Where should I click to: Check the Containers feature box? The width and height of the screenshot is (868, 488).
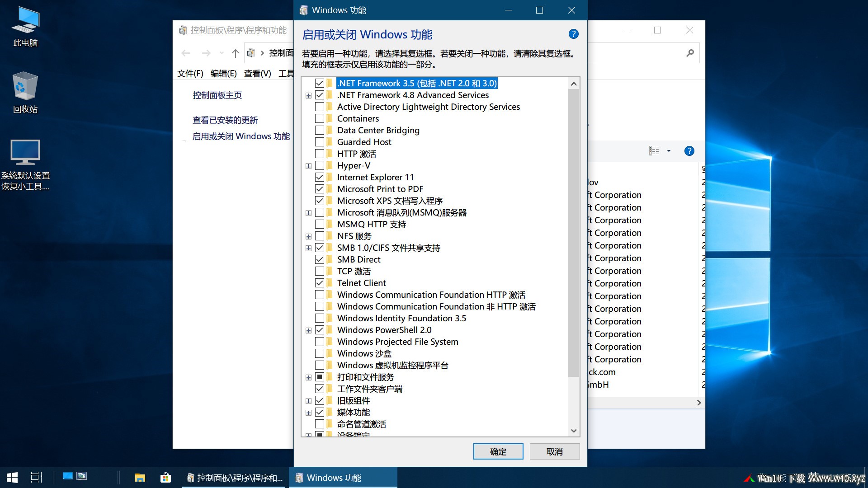click(320, 118)
